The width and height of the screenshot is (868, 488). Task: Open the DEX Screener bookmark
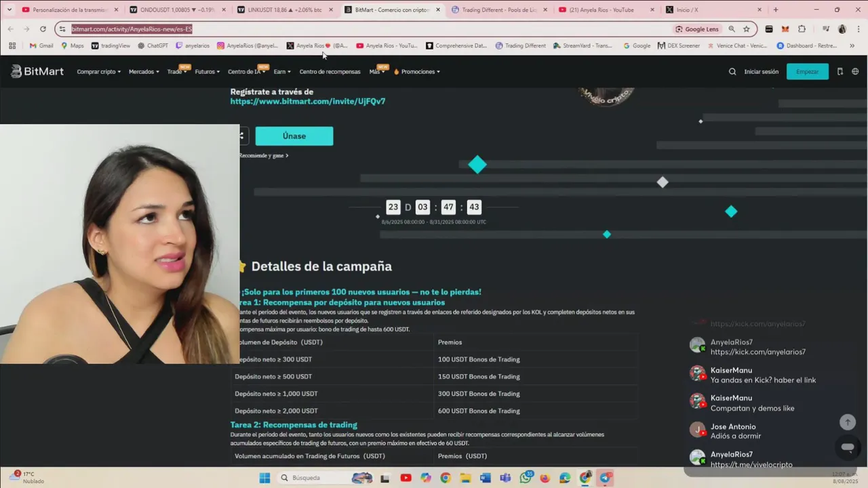tap(678, 45)
